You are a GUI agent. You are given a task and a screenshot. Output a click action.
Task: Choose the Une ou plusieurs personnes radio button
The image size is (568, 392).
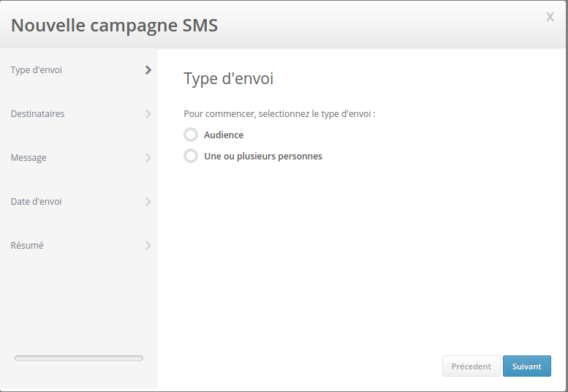click(x=191, y=156)
